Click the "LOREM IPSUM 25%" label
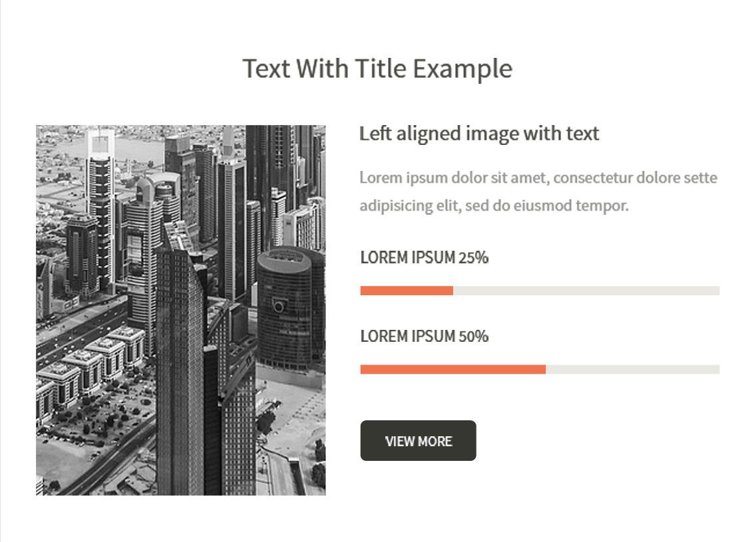756x542 pixels. click(424, 258)
